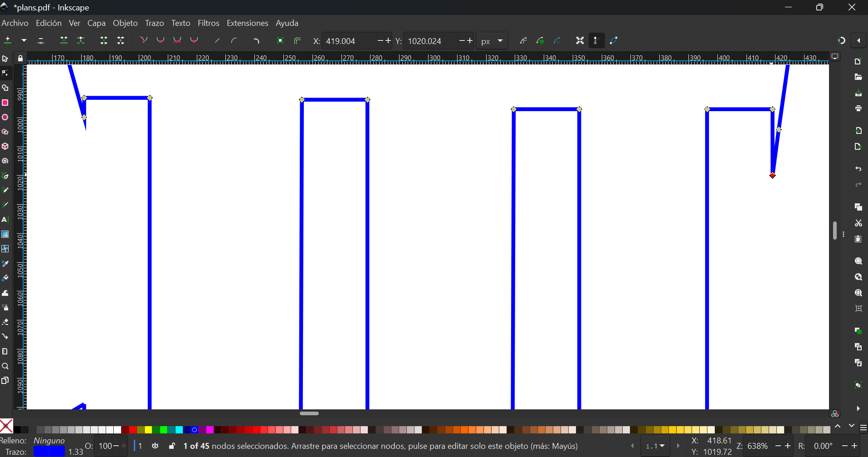Toggle color-managed display mode
This screenshot has width=868, height=457.
(835, 413)
